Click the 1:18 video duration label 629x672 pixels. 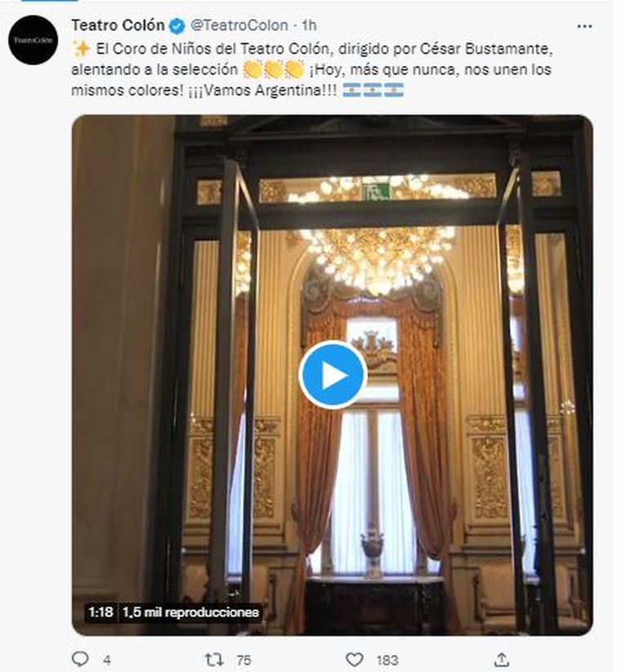100,612
